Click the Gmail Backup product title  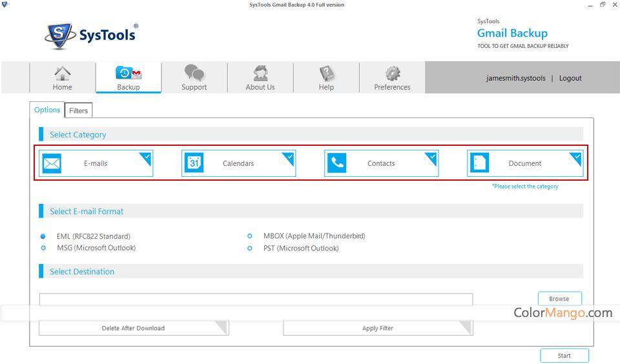(x=512, y=33)
